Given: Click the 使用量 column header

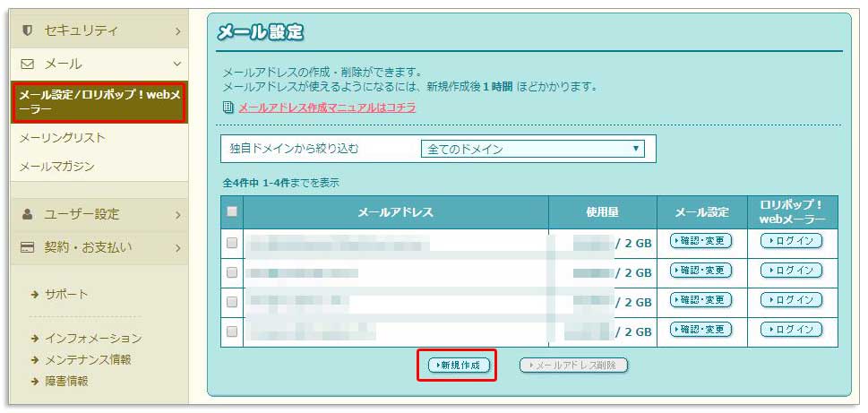Looking at the screenshot, I should click(x=603, y=212).
